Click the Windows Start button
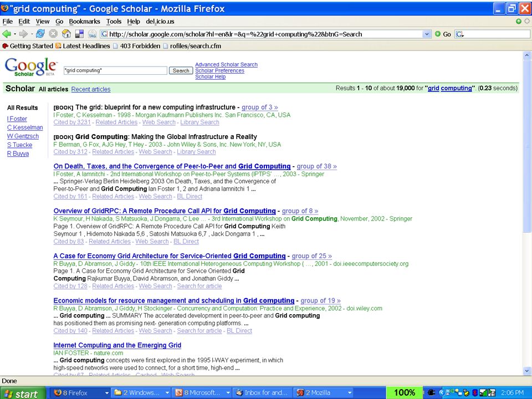532x399 pixels. [22, 393]
